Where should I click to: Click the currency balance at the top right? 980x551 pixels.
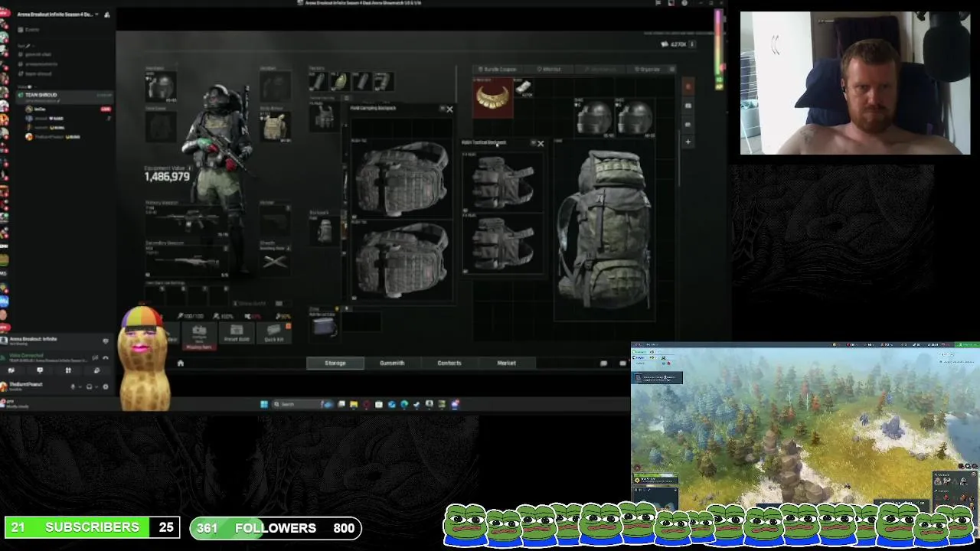tap(678, 44)
